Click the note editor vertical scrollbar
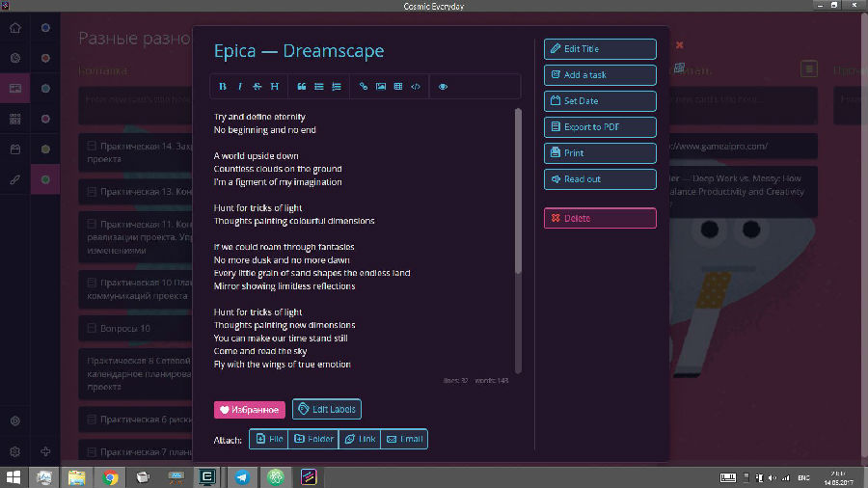The width and height of the screenshot is (868, 488). tap(518, 191)
